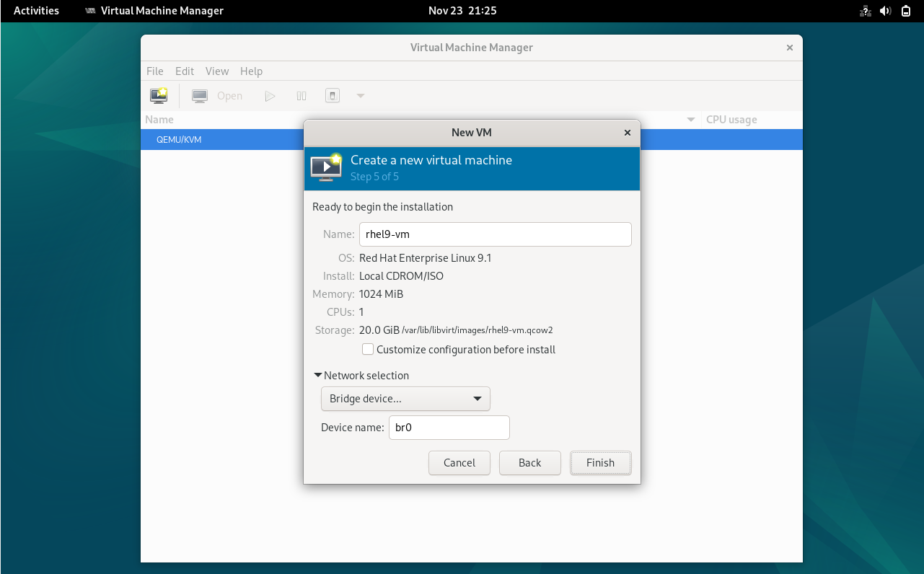924x574 pixels.
Task: Open the Help menu
Action: 251,71
